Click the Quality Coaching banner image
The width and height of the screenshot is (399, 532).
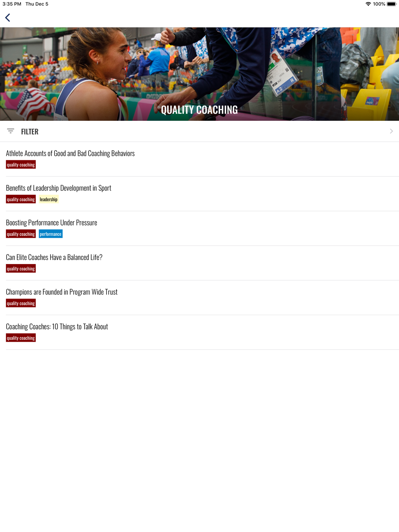tap(199, 74)
